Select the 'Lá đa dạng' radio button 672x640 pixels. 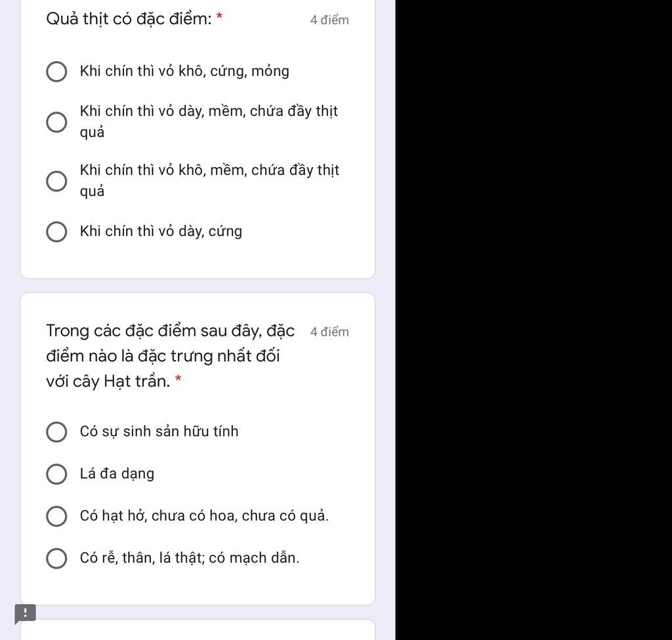56,474
